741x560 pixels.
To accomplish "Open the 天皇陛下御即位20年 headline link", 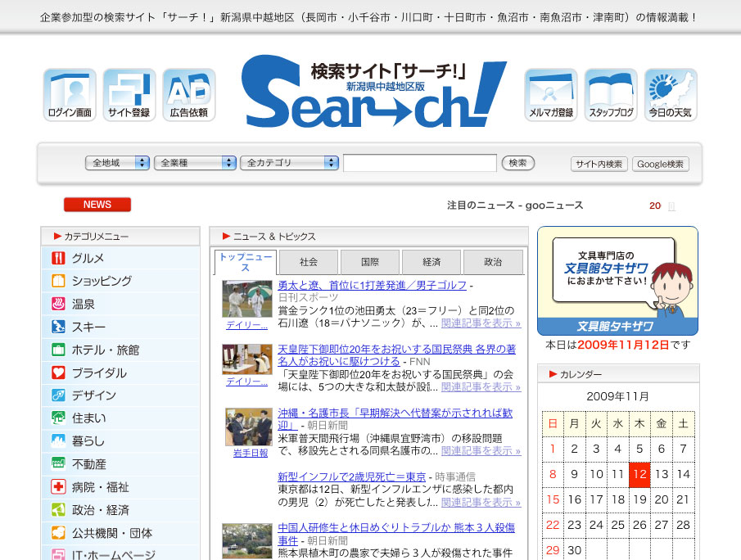I will point(396,355).
